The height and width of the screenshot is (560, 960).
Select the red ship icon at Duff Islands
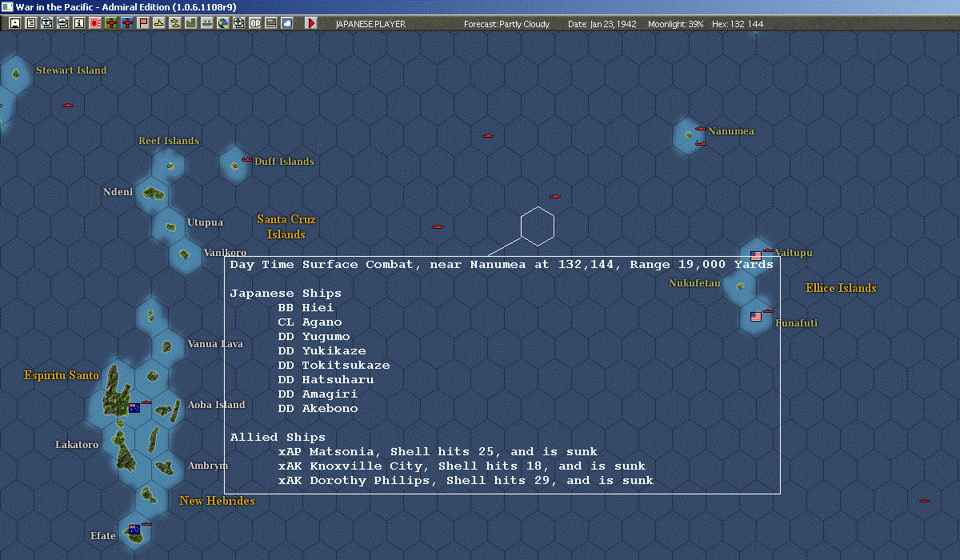[247, 160]
